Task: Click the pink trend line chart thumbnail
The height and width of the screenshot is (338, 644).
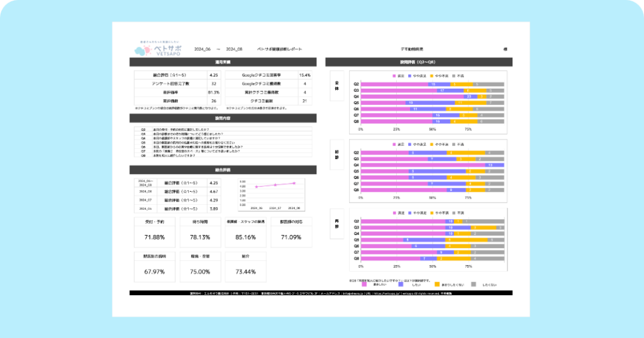Action: click(x=274, y=195)
